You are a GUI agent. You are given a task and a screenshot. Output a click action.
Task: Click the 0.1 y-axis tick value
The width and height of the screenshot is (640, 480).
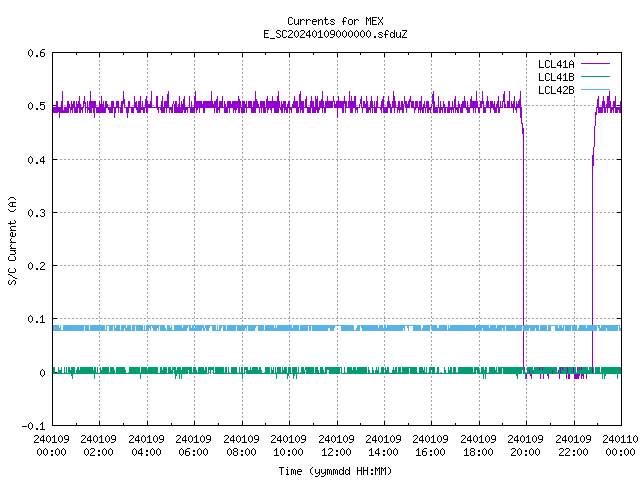tap(36, 319)
